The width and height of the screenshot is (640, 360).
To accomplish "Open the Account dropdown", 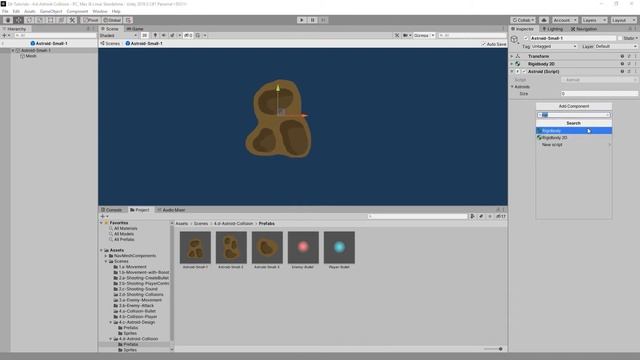I will (564, 20).
